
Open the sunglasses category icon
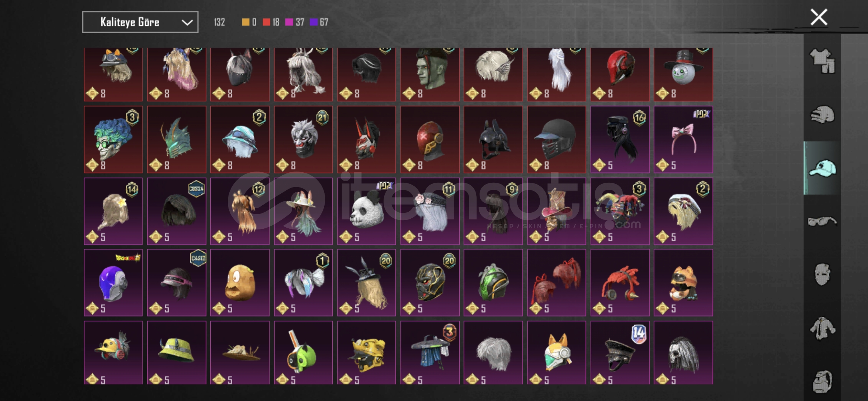click(x=822, y=222)
